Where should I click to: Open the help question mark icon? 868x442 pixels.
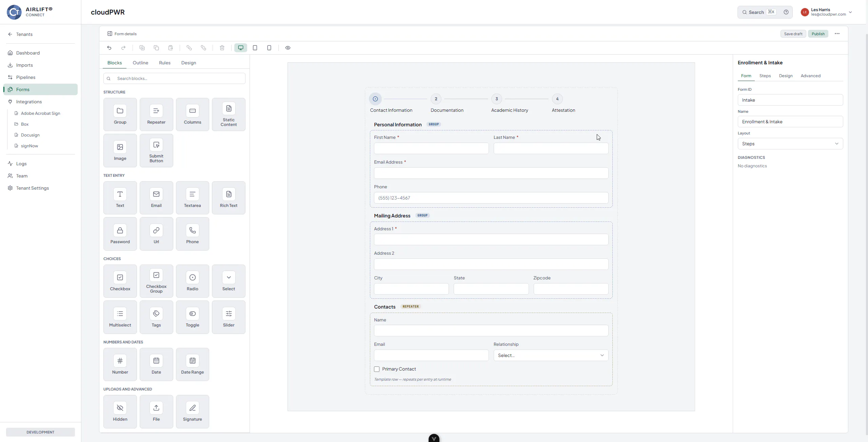pyautogui.click(x=786, y=12)
